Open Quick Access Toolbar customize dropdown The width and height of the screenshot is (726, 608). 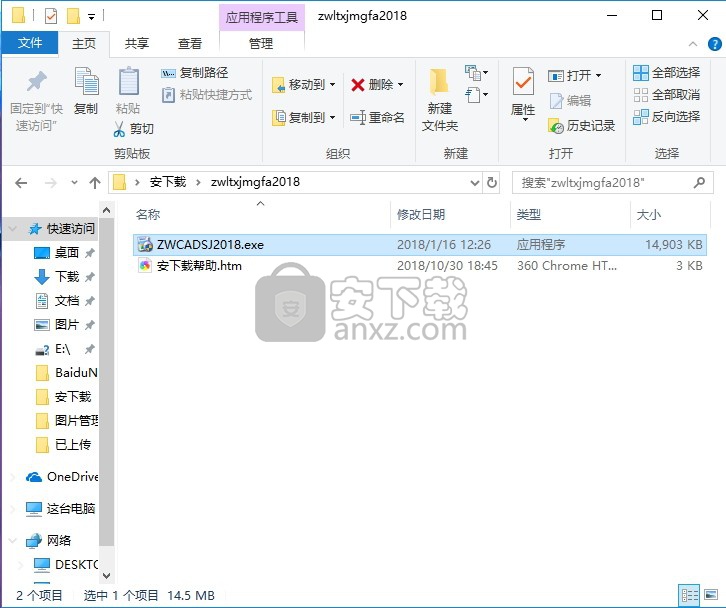pyautogui.click(x=92, y=17)
